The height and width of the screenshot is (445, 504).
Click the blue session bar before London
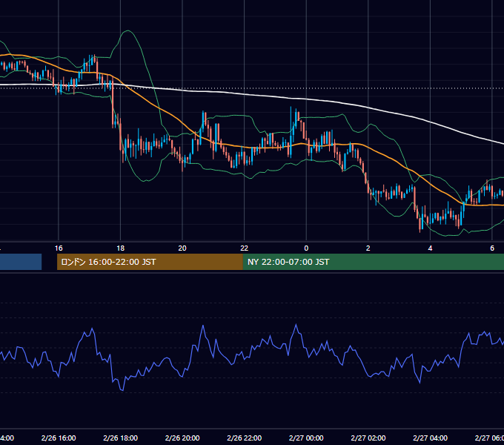coord(21,262)
